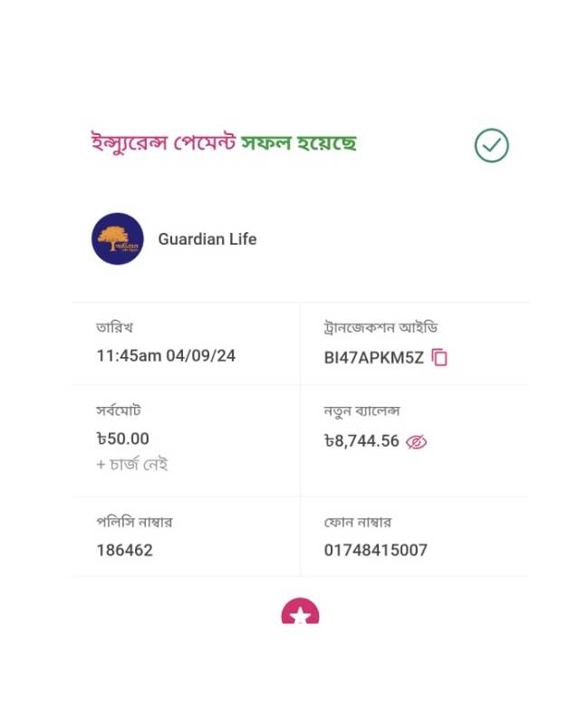Tap the pink star button at bottom

pos(300,611)
